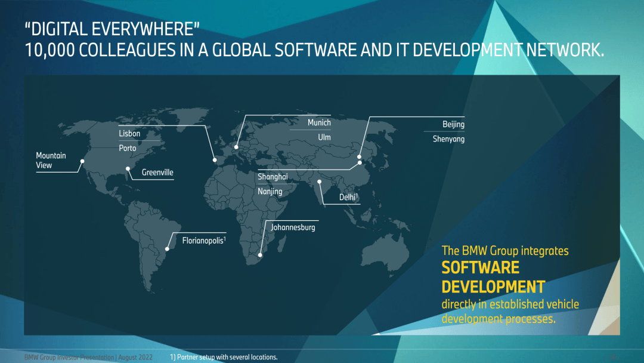Click the Beijing city label
Image resolution: width=644 pixels, height=363 pixels.
(453, 124)
